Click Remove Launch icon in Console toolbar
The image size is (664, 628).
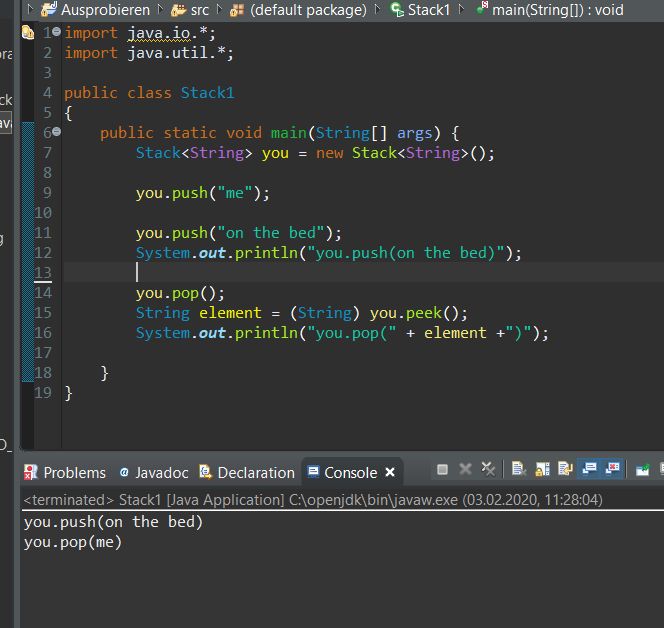[465, 469]
